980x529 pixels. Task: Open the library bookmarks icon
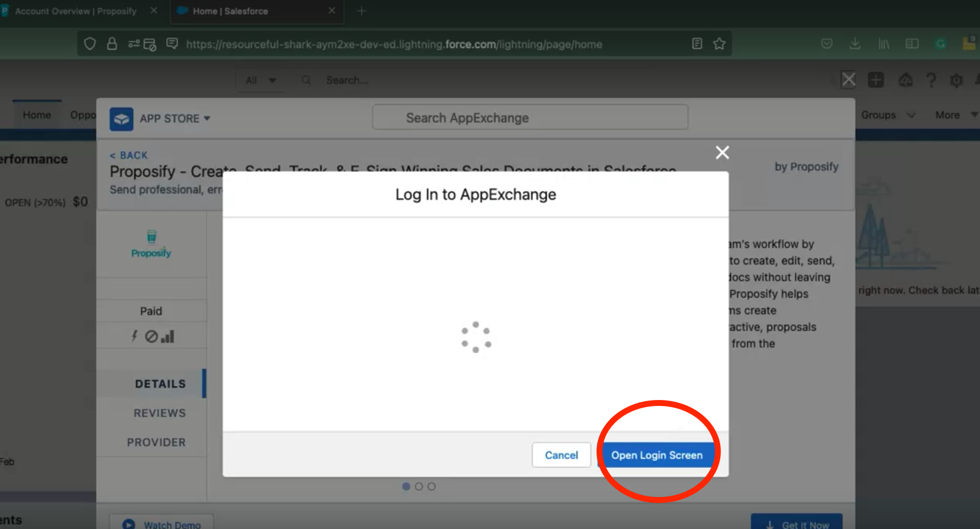point(884,44)
